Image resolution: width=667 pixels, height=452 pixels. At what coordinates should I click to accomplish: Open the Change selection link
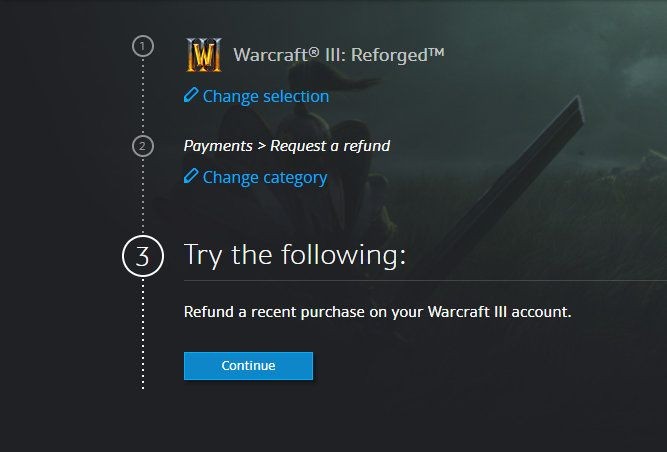265,97
